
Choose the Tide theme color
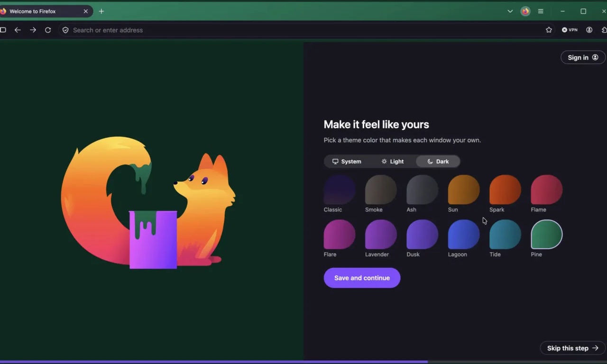(x=506, y=235)
